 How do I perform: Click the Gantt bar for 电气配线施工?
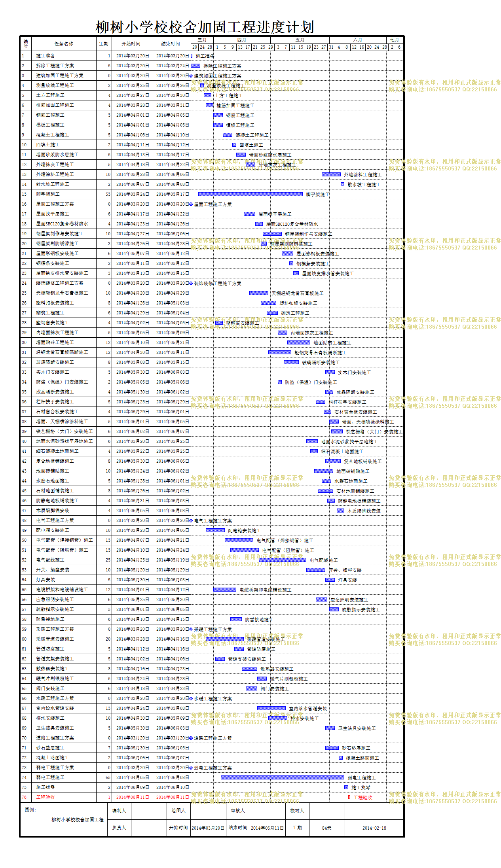click(283, 560)
